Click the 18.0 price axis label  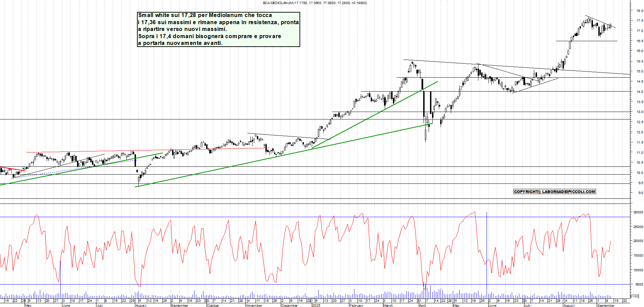[640, 11]
